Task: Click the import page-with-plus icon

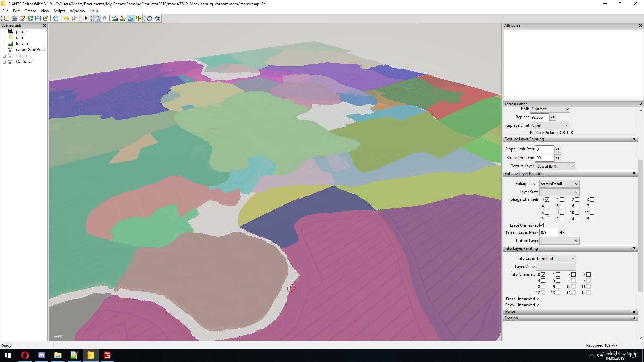Action: point(56,18)
